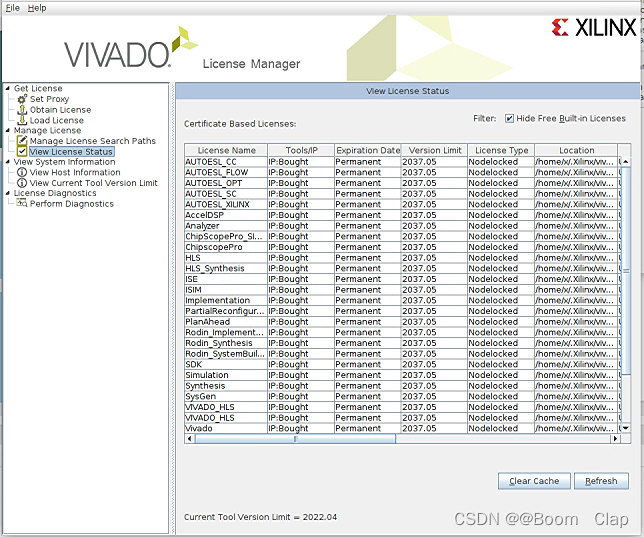This screenshot has height=537, width=644.
Task: Click the View Host Information info icon
Action: (x=22, y=172)
